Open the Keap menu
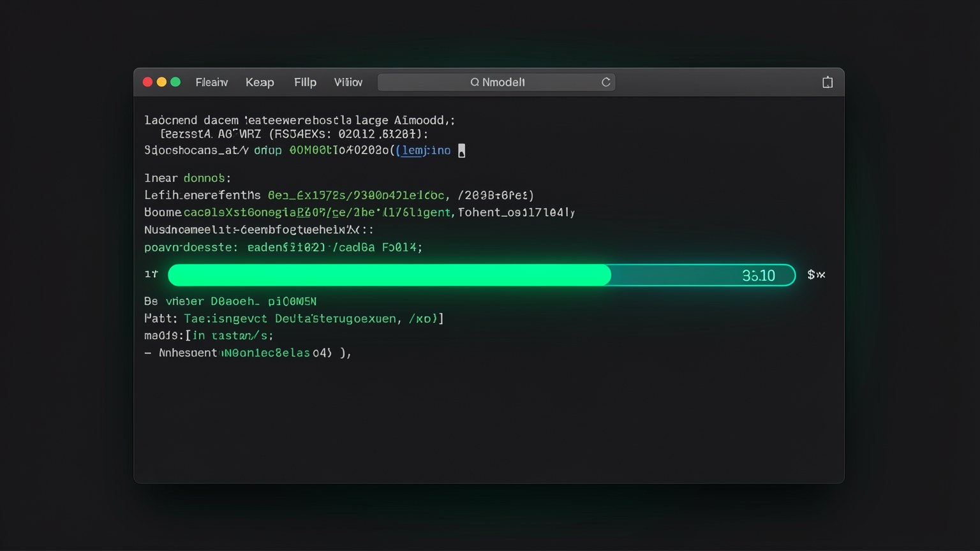980x551 pixels. (260, 82)
